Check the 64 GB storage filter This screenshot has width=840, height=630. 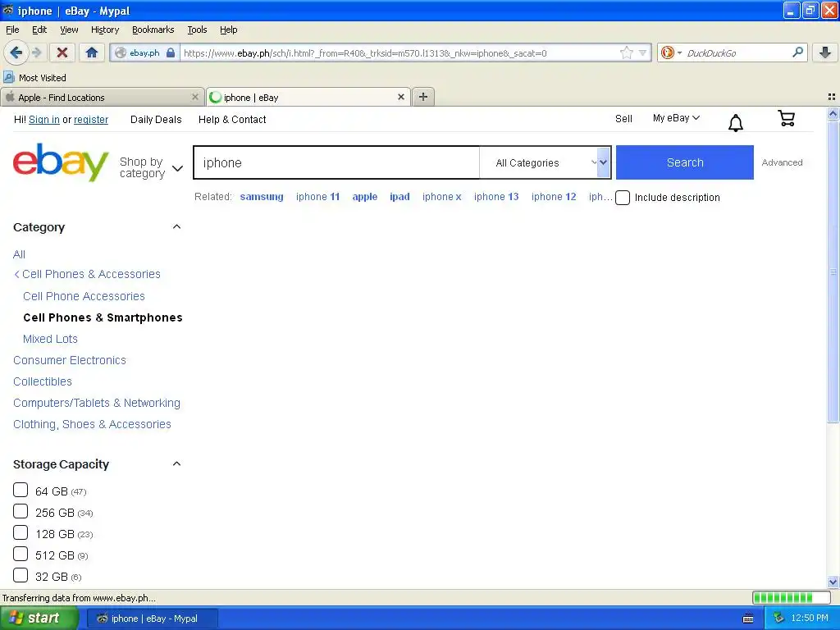click(21, 490)
